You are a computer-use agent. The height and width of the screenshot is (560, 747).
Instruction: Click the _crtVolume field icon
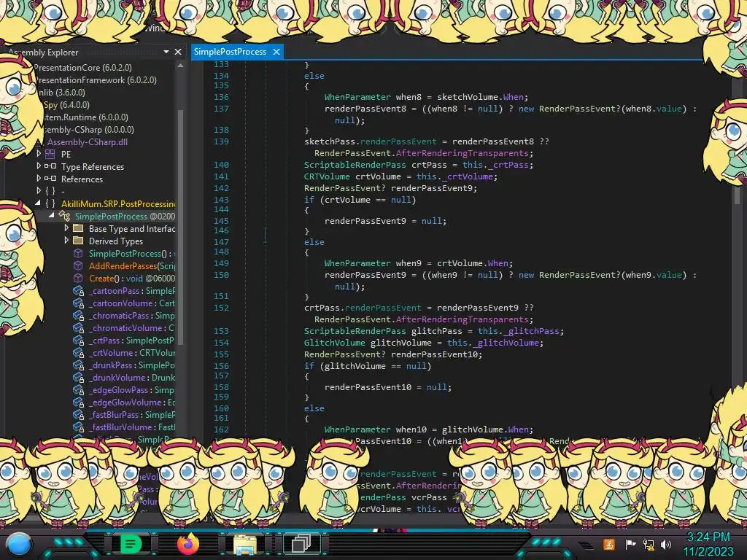(x=79, y=352)
